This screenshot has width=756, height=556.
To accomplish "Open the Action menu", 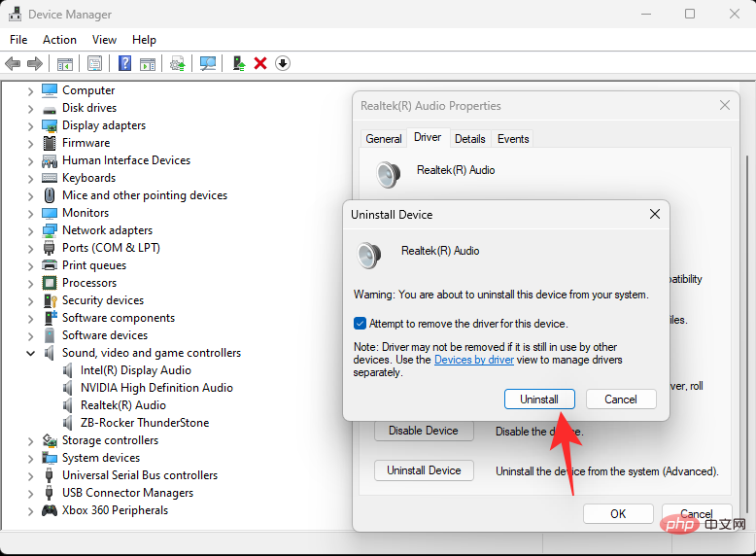I will point(59,40).
